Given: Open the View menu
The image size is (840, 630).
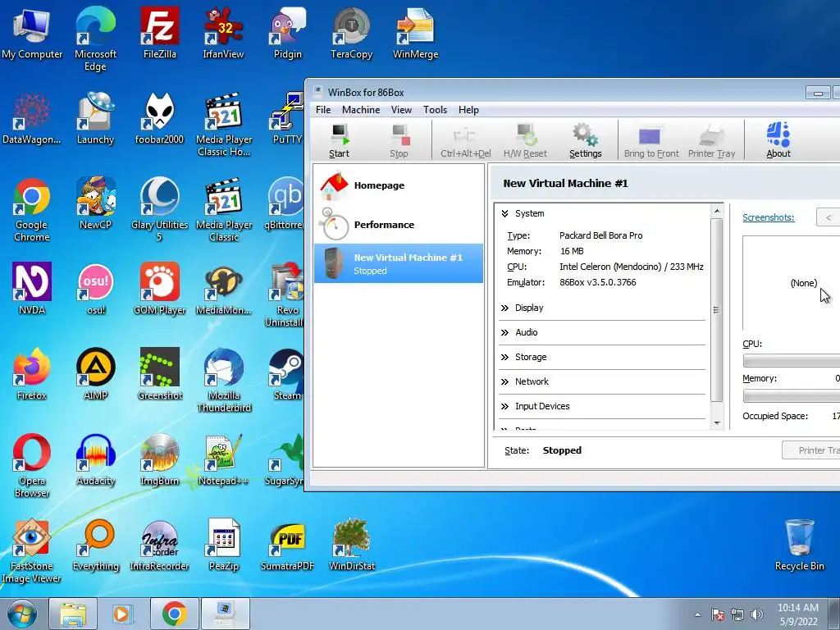Looking at the screenshot, I should tap(401, 110).
